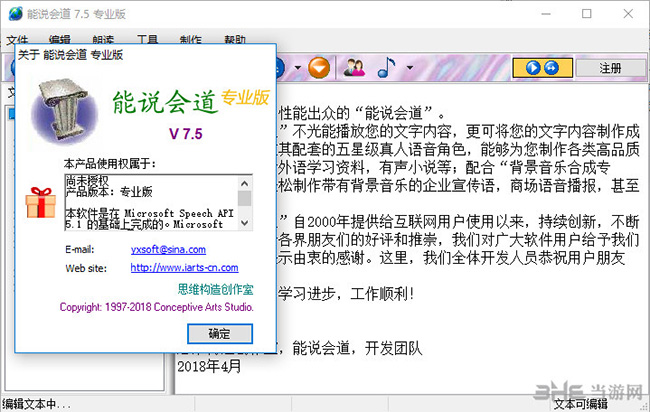Viewport: 650px width, 412px height.
Task: Open the yxsoft@sina.com email link
Action: 168,249
